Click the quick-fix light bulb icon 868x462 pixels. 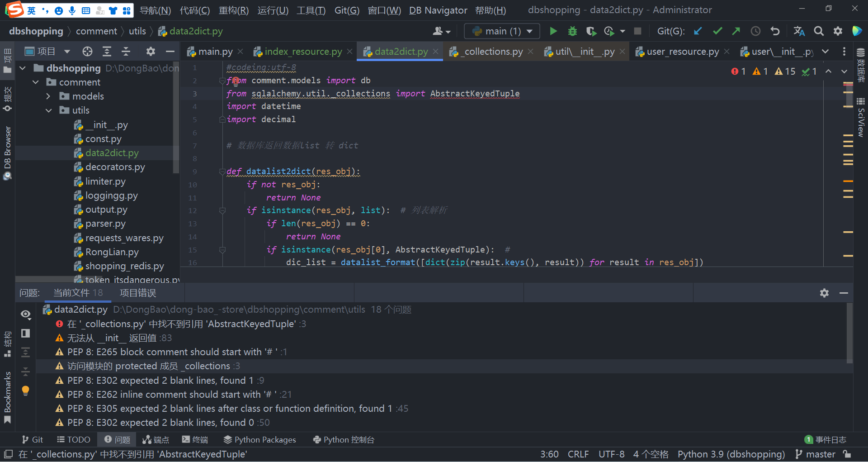click(26, 391)
